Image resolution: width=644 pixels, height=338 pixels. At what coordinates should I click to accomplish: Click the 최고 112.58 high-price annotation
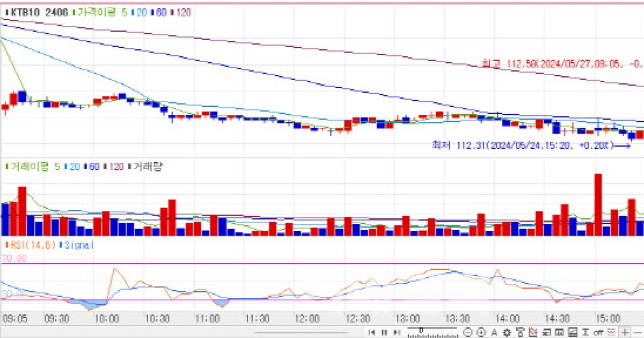[x=561, y=64]
